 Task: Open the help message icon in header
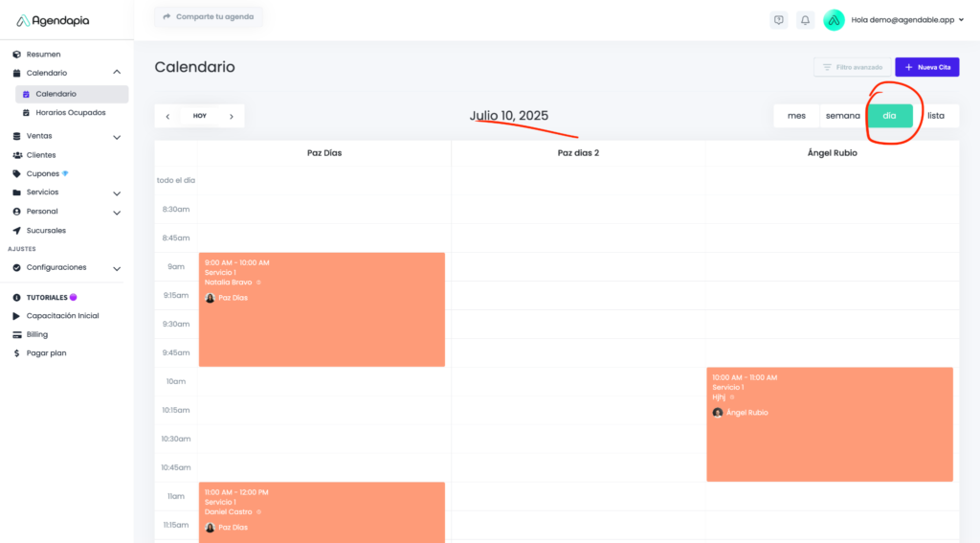(x=779, y=19)
